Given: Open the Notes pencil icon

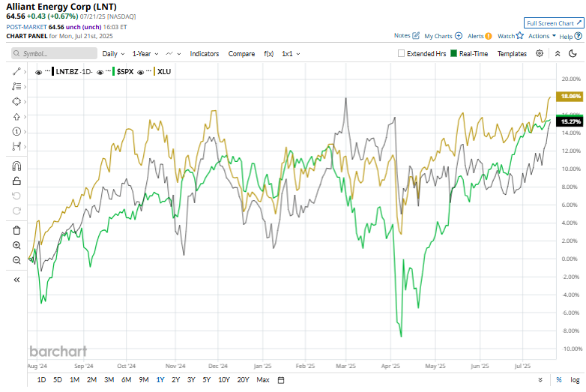Looking at the screenshot, I should click(x=416, y=35).
